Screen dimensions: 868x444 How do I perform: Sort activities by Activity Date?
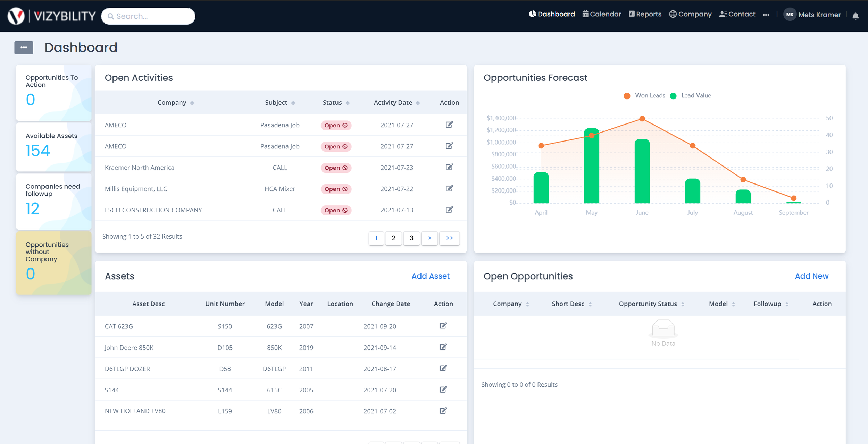pyautogui.click(x=397, y=103)
